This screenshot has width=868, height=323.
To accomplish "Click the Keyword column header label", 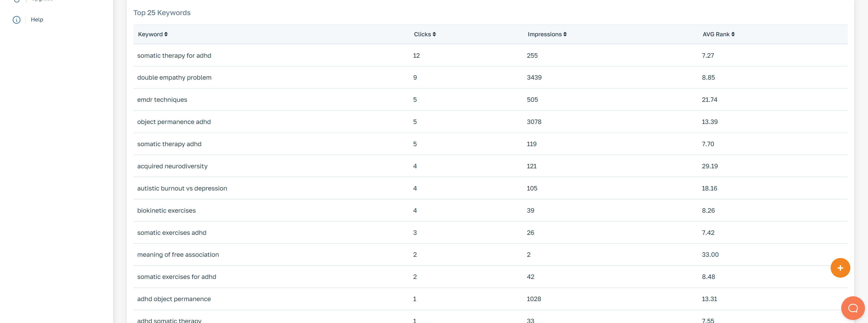I will point(150,34).
